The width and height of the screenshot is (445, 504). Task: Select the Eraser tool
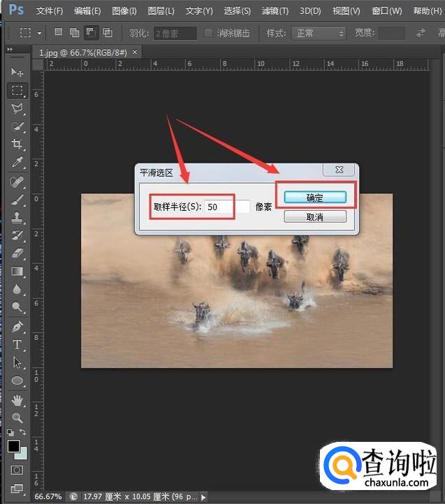click(x=17, y=253)
